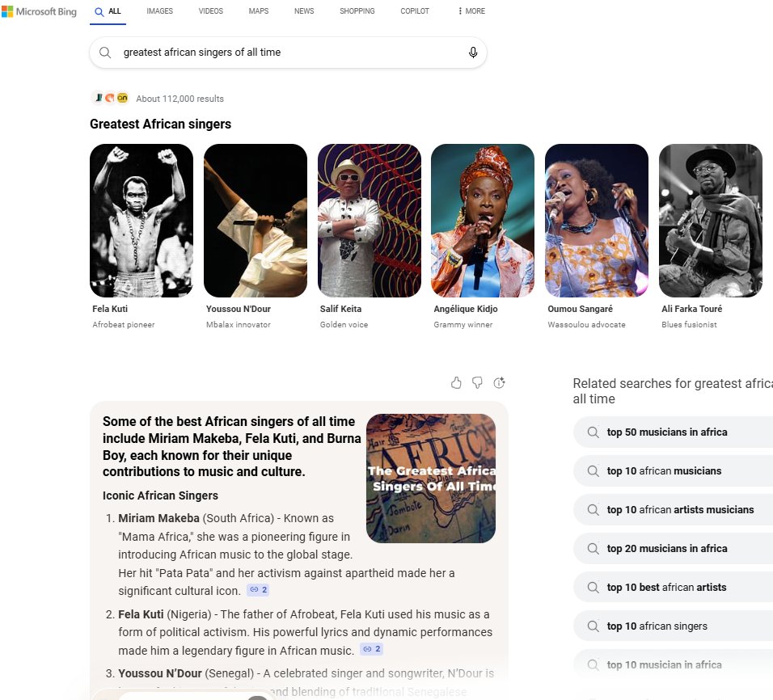This screenshot has height=700, width=773.
Task: Give thumbs up feedback on the answer
Action: [456, 382]
